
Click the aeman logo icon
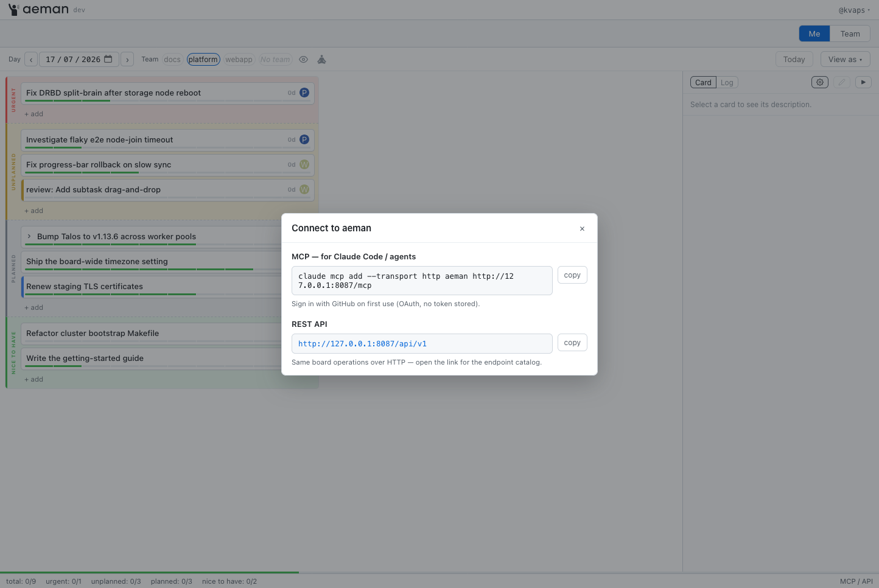13,9
